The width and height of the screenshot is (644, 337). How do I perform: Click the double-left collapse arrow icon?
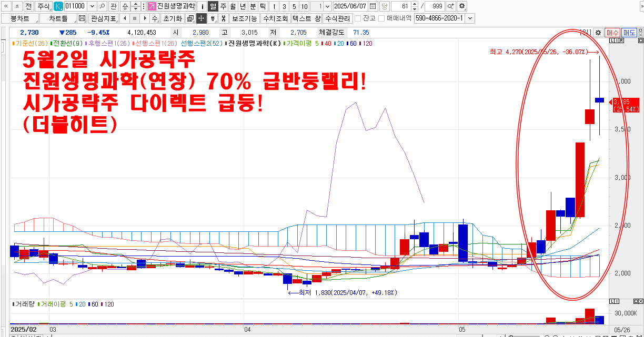pos(6,6)
